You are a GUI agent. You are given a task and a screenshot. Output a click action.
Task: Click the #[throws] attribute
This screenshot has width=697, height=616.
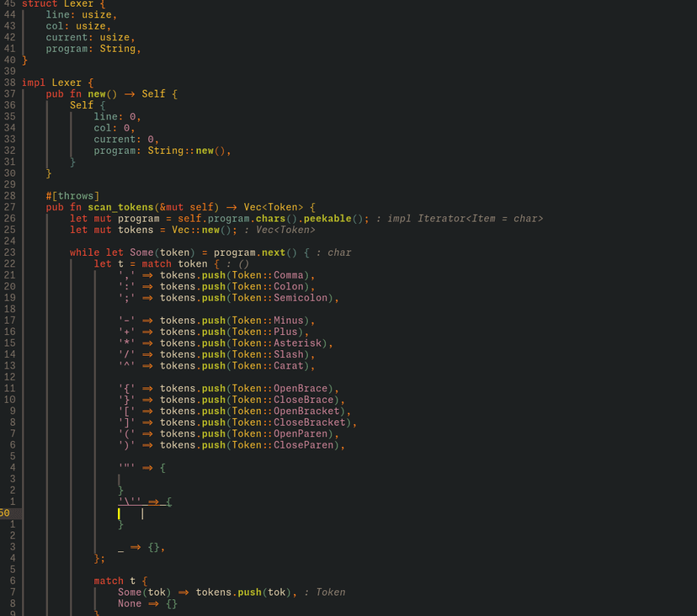[x=72, y=196]
